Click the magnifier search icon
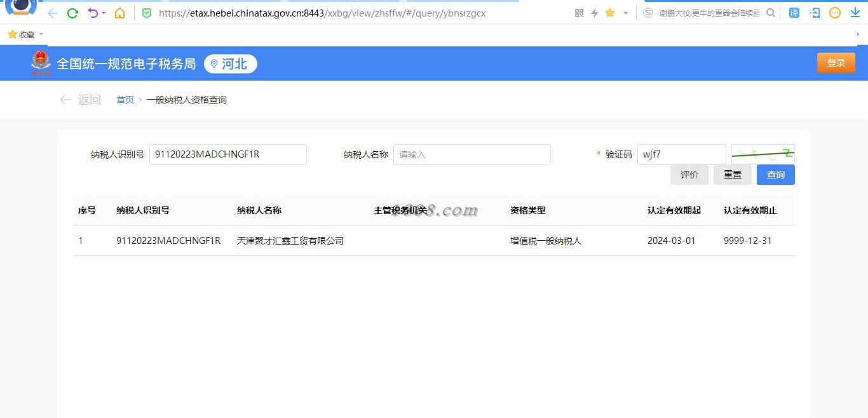Image resolution: width=868 pixels, height=418 pixels. coord(771,13)
